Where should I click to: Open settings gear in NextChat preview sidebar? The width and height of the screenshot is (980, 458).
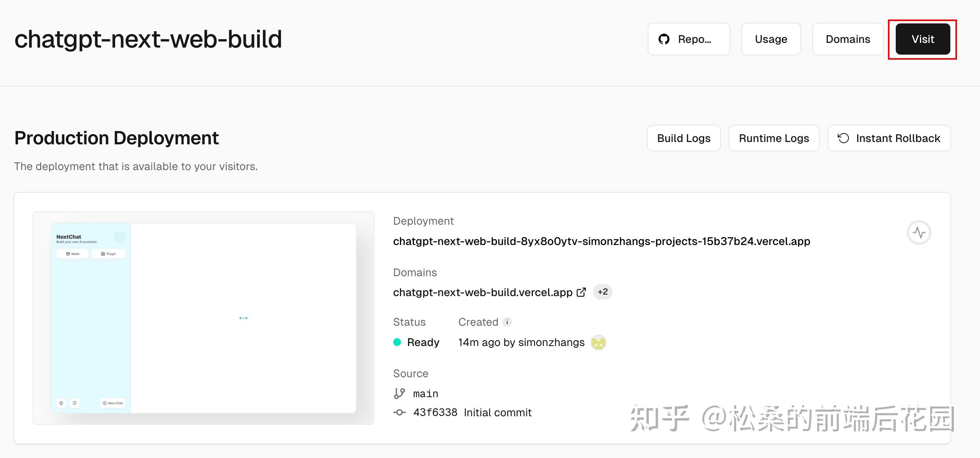coord(61,403)
